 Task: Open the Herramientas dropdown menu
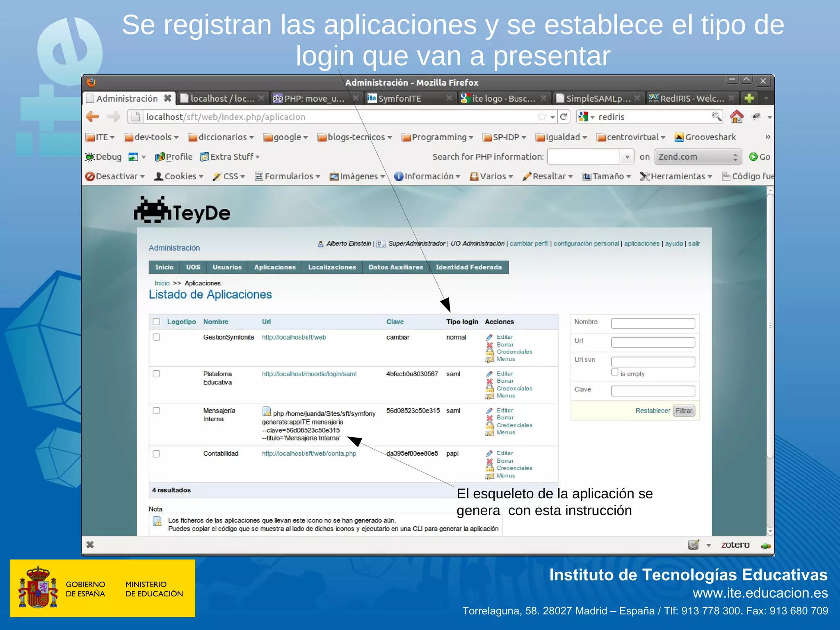tap(676, 176)
